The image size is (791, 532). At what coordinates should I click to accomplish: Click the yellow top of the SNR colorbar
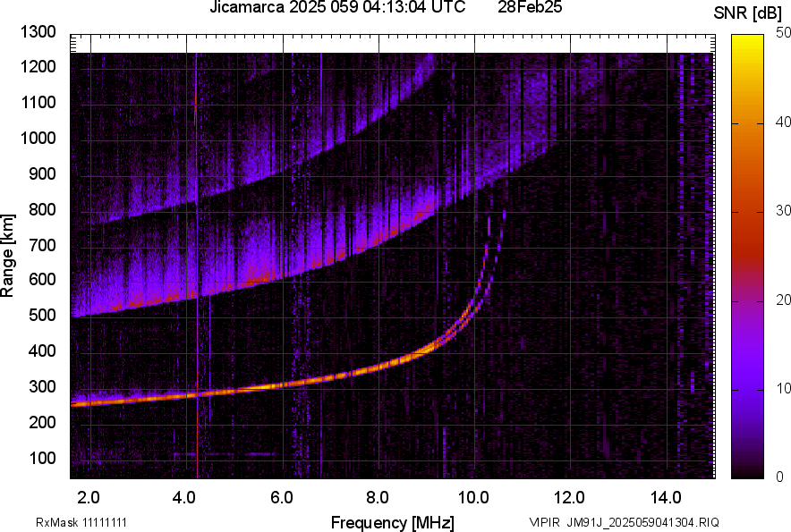(747, 45)
